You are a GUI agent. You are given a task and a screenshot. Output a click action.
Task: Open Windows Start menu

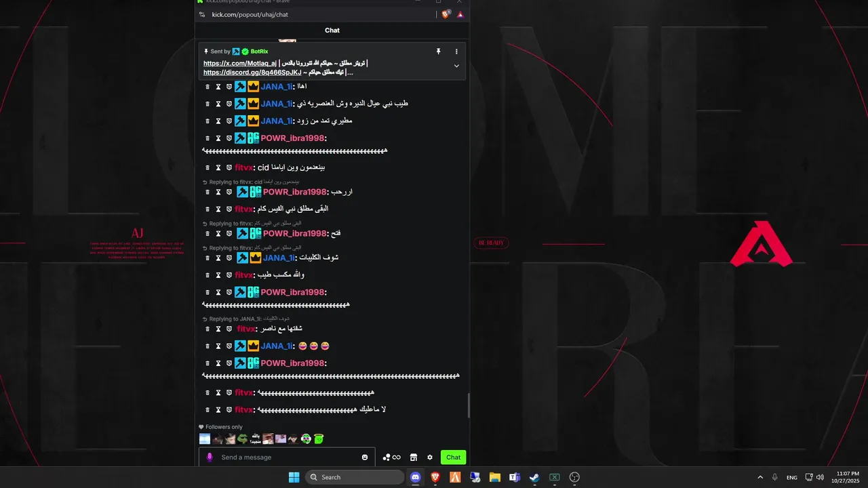294,477
